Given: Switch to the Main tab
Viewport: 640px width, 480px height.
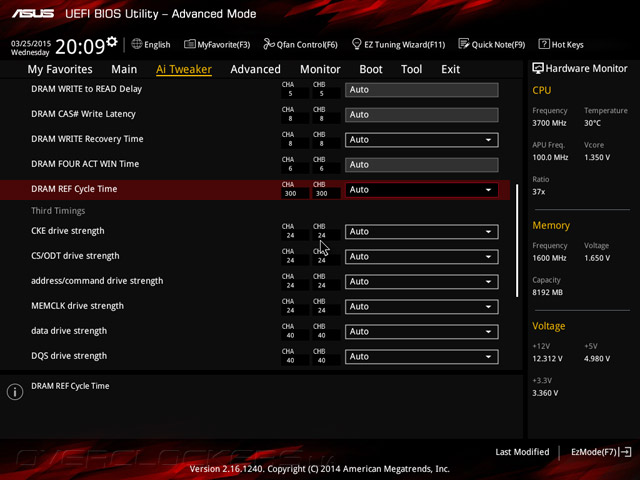Looking at the screenshot, I should 124,69.
